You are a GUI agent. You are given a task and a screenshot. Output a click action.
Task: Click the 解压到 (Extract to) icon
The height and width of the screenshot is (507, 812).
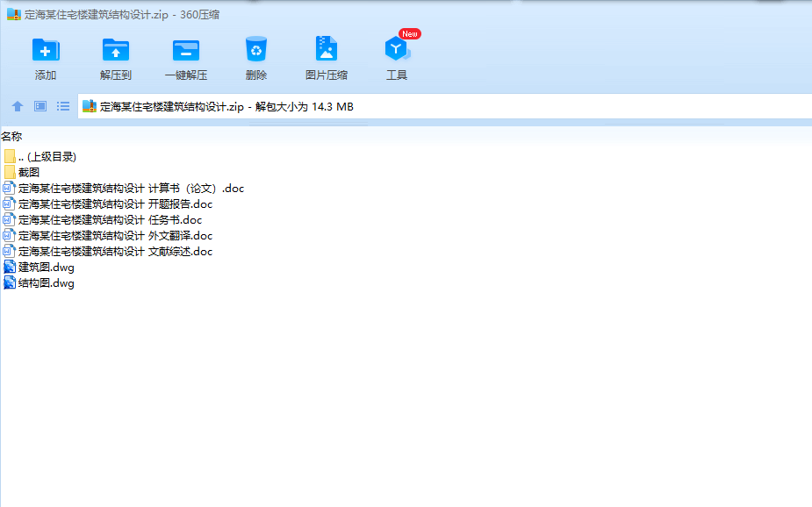(116, 50)
